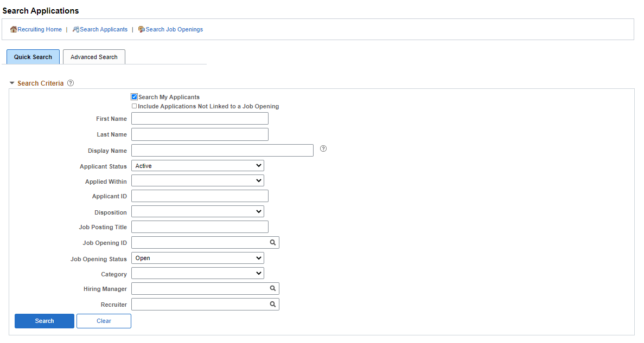
Task: Uncheck the Search My Applicants checkbox
Action: click(134, 97)
